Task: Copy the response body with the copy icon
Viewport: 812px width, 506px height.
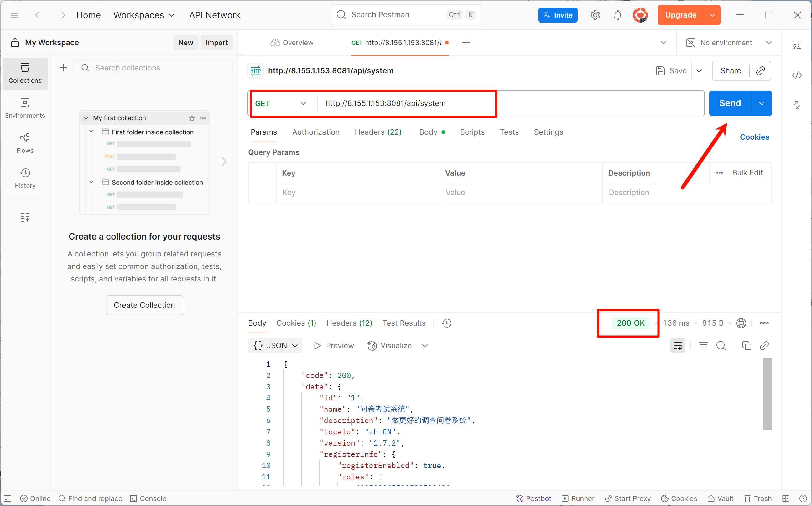Action: click(x=747, y=346)
